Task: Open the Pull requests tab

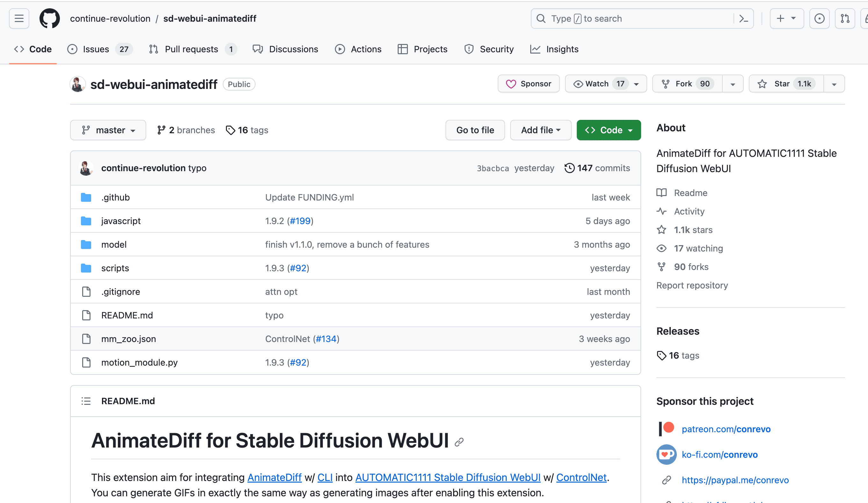Action: 193,49
